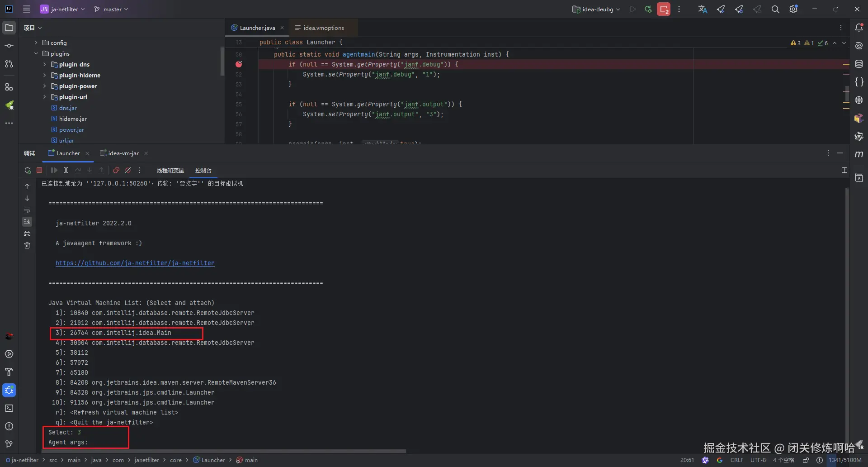Change the UTF-8 file encoding
This screenshot has width=868, height=467.
coord(758,460)
